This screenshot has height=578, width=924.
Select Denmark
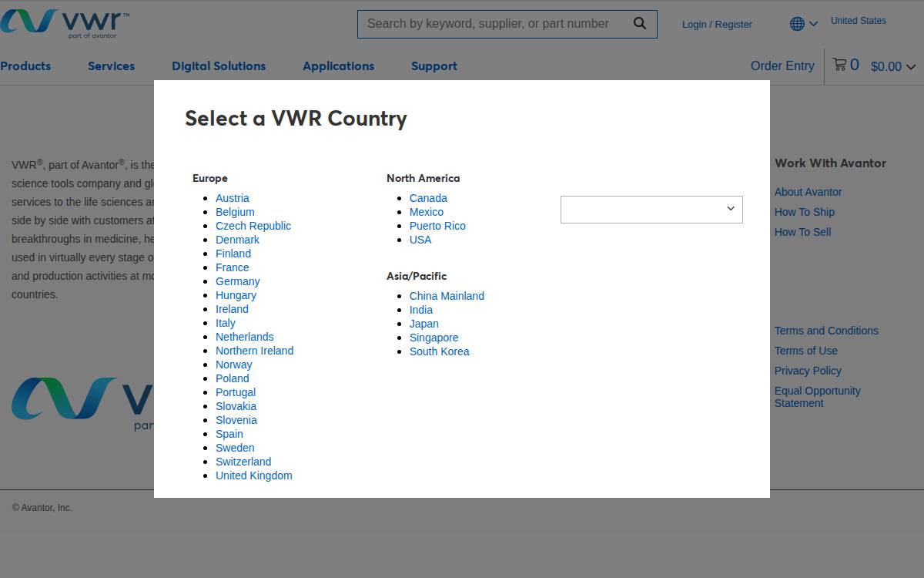pyautogui.click(x=237, y=240)
